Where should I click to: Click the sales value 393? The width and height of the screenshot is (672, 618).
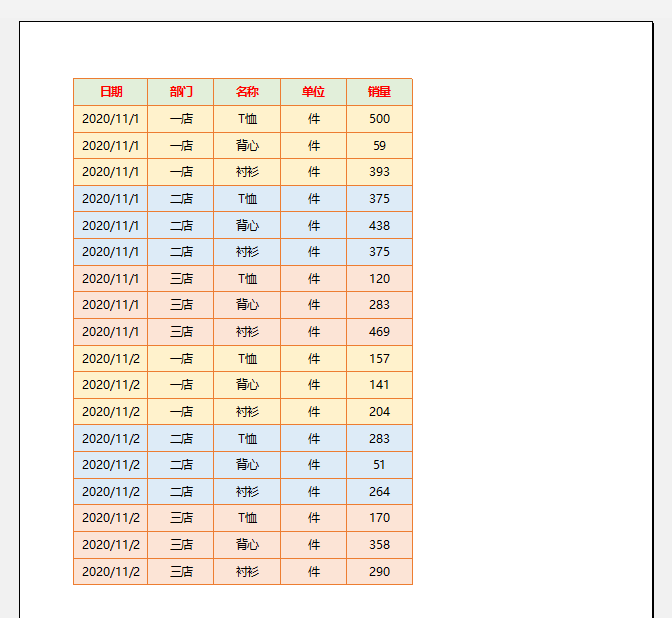(379, 172)
